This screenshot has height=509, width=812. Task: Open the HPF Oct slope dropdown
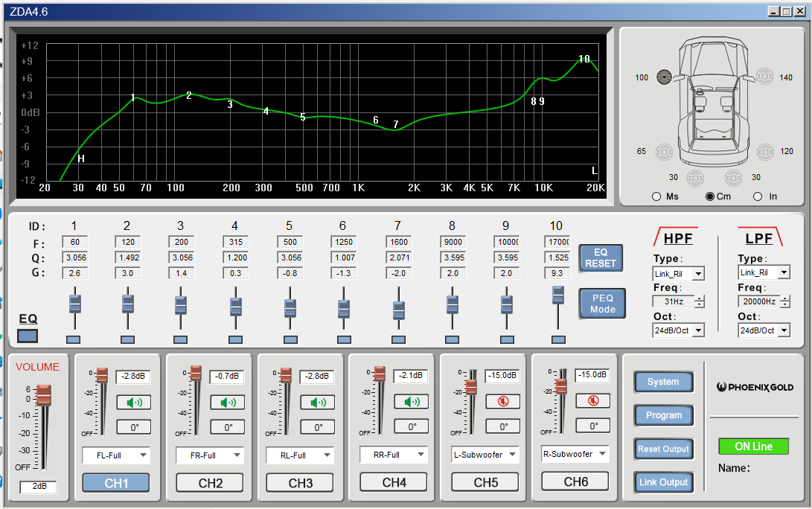pos(678,330)
